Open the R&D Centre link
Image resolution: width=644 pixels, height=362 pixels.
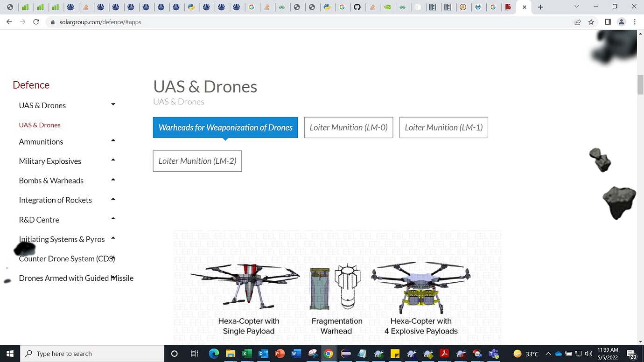tap(39, 220)
